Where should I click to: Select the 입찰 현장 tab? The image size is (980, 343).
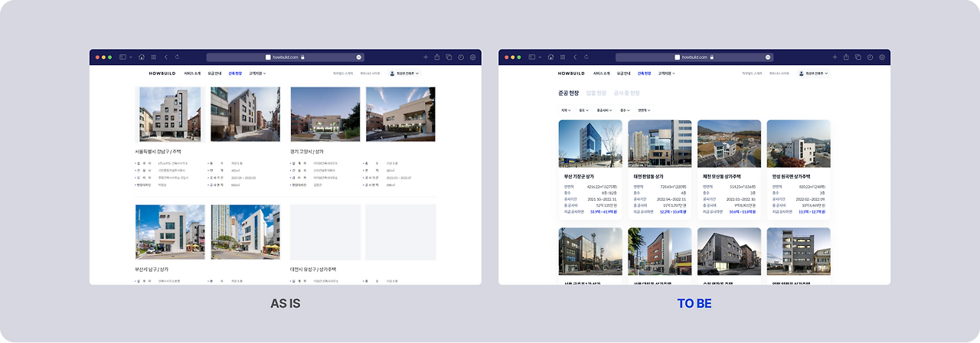click(x=596, y=93)
